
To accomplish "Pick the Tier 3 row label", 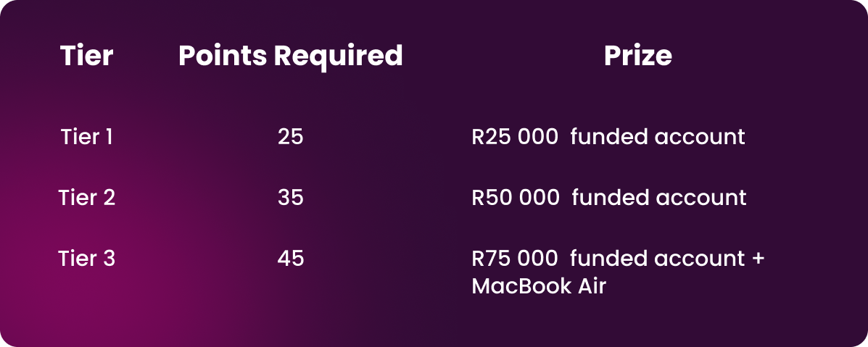I will [86, 258].
